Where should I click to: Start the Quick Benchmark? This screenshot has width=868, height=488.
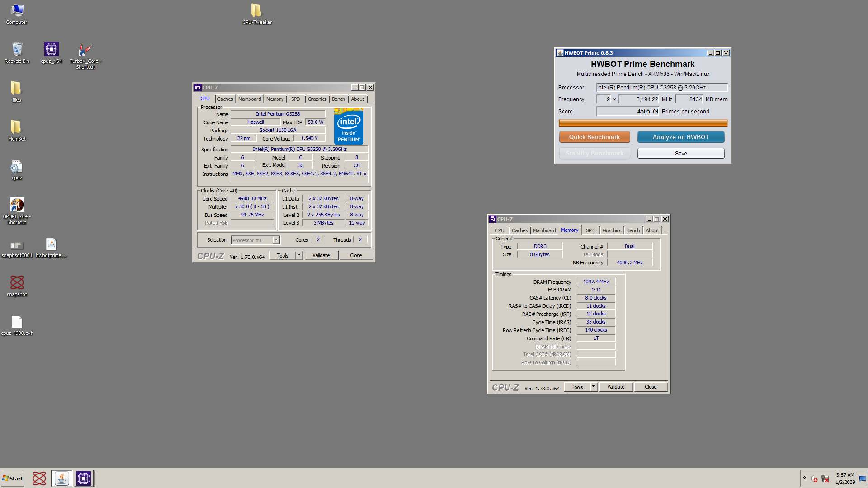coord(594,137)
